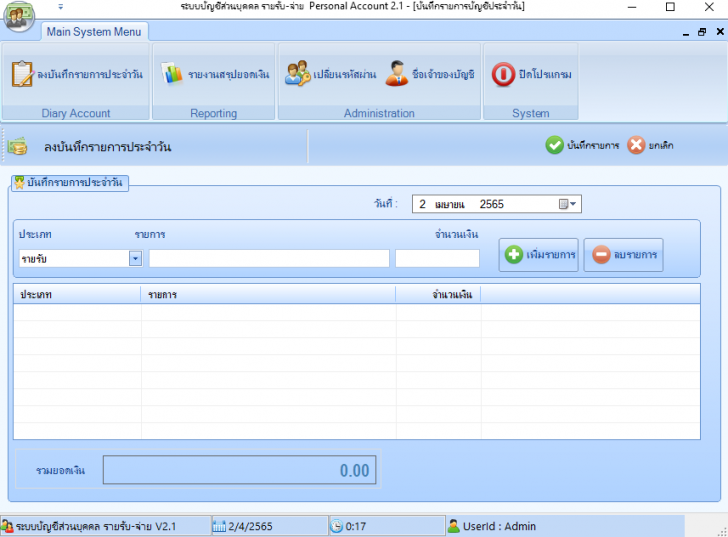Click the money stack icon in header
The image size is (728, 537).
[18, 147]
